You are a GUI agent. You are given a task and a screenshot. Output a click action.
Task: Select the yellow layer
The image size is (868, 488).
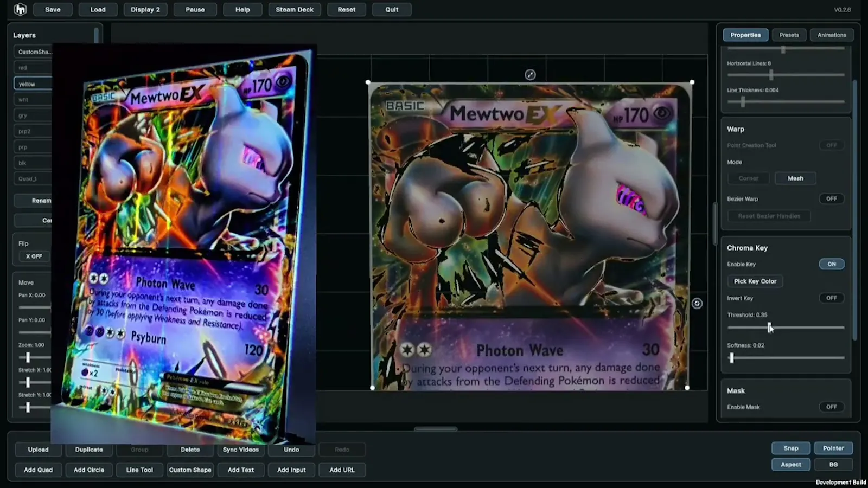pyautogui.click(x=34, y=84)
